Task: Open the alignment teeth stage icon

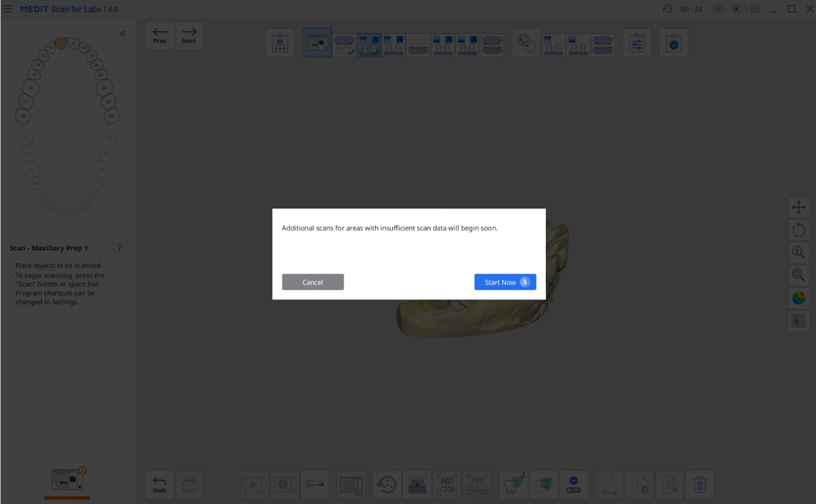Action: click(526, 43)
